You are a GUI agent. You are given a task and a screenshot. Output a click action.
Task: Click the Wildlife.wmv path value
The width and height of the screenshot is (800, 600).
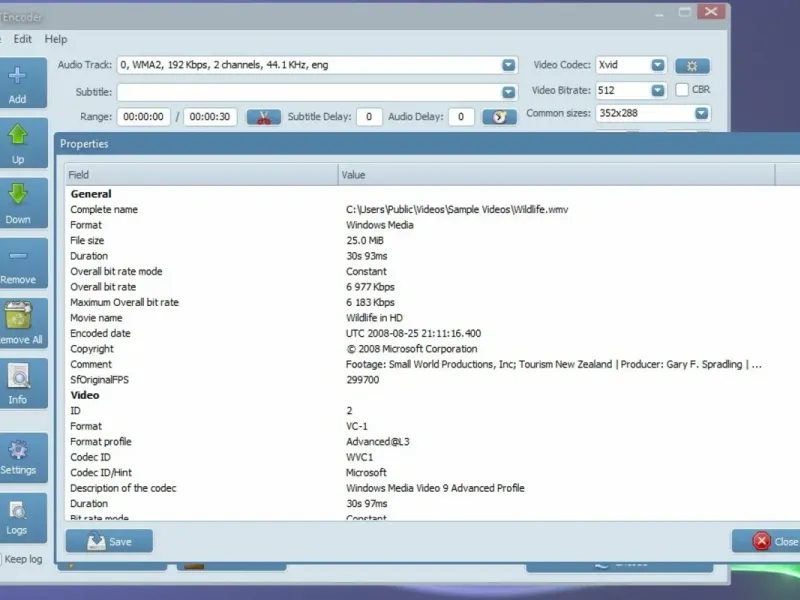pyautogui.click(x=457, y=210)
